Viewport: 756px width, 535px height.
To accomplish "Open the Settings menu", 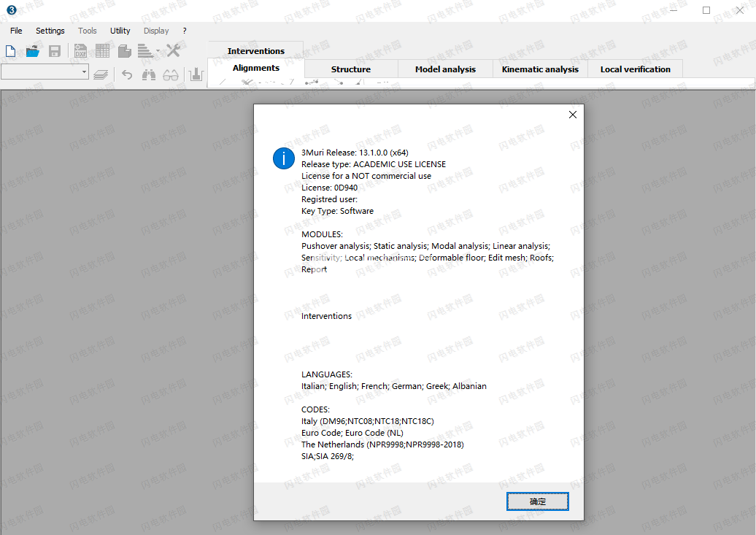I will click(x=50, y=31).
